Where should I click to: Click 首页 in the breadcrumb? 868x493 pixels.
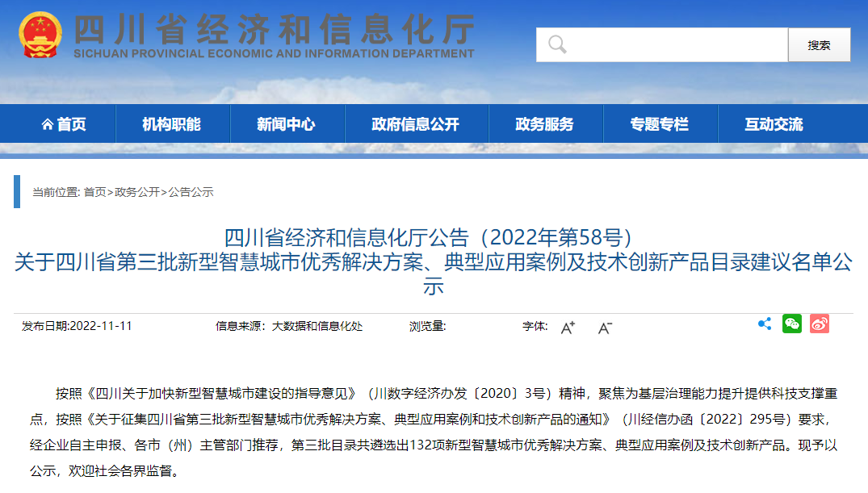pos(94,192)
